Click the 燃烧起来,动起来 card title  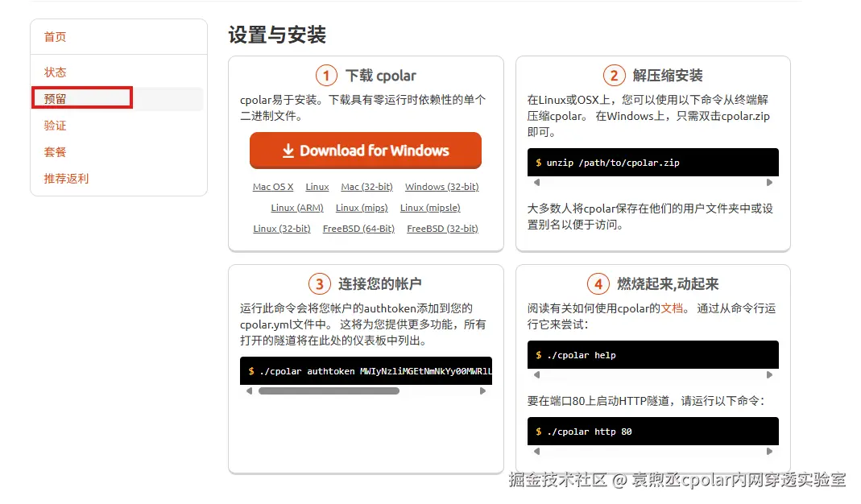click(x=668, y=284)
